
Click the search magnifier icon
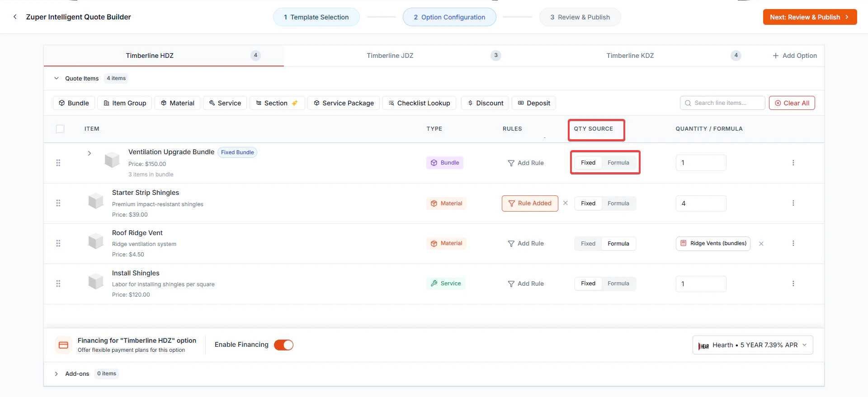coord(688,103)
